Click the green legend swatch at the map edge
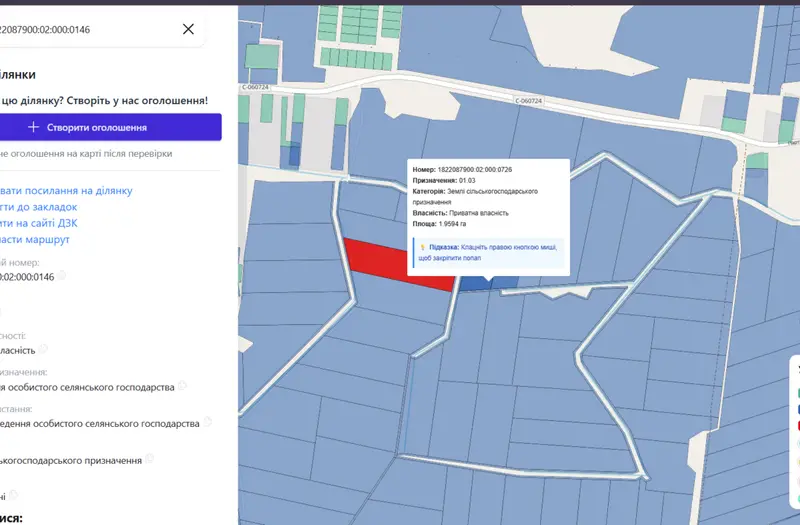The width and height of the screenshot is (800, 525). click(x=797, y=393)
